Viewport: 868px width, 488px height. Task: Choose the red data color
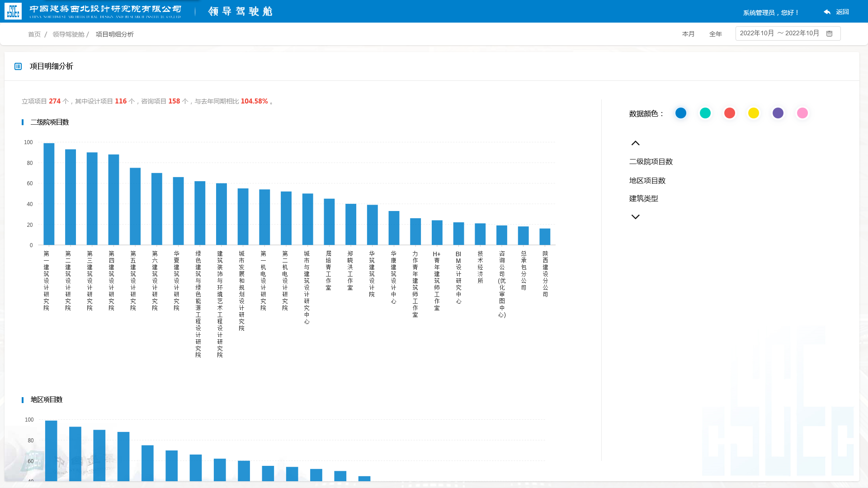point(729,113)
